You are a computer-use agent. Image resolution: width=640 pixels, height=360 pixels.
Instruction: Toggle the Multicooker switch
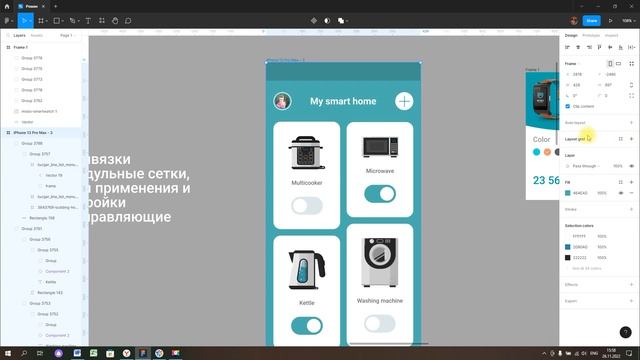click(307, 206)
